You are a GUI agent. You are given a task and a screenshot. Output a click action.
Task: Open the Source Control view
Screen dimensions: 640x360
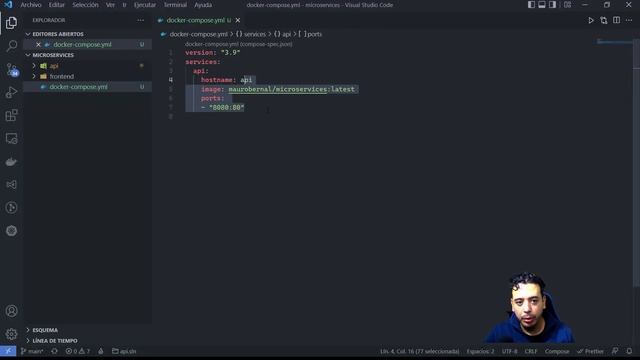11,69
